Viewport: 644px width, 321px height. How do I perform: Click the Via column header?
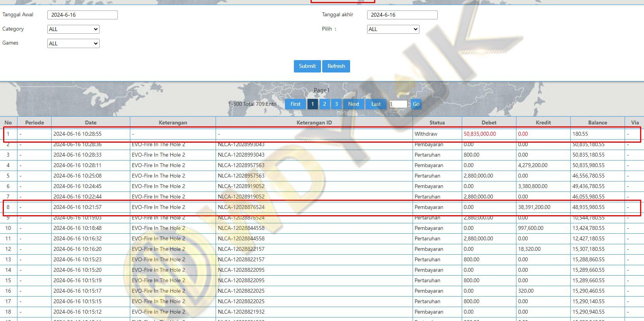(635, 123)
